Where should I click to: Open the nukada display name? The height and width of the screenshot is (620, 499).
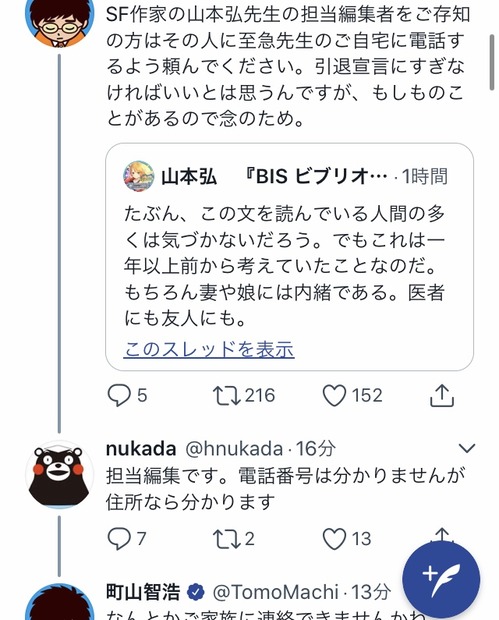click(141, 449)
